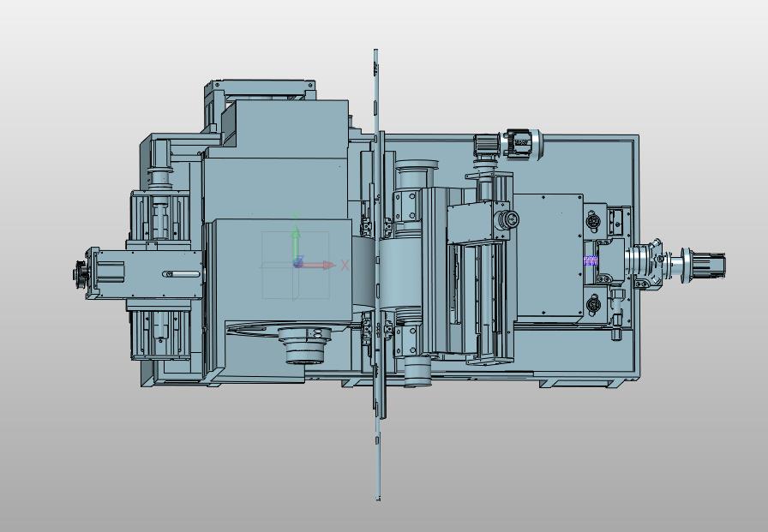Viewport: 768px width, 532px height.
Task: Select the black servo motor at top right
Action: [522, 144]
